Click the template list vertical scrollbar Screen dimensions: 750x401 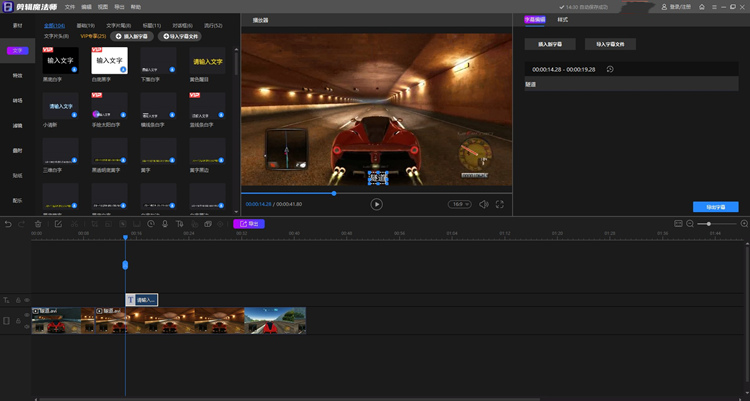(x=236, y=62)
